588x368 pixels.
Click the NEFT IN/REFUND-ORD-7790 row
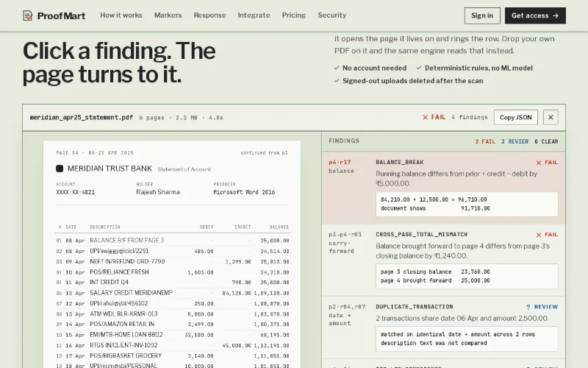173,262
